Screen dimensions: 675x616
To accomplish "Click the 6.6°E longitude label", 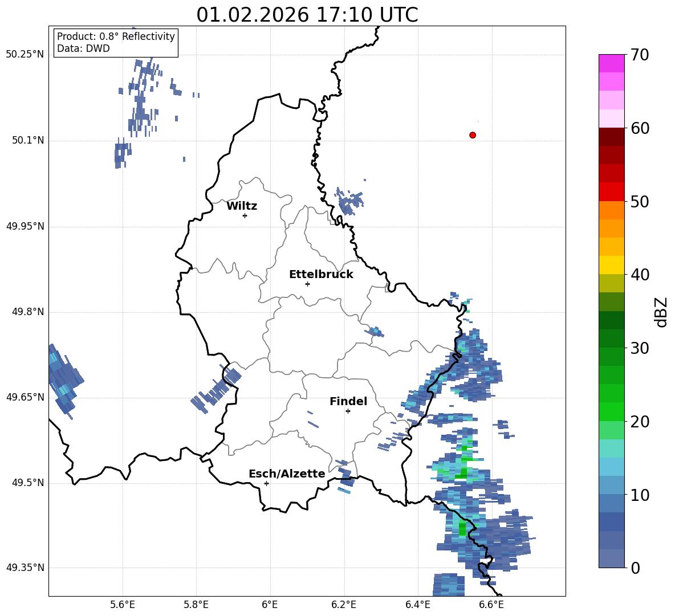I will (491, 605).
